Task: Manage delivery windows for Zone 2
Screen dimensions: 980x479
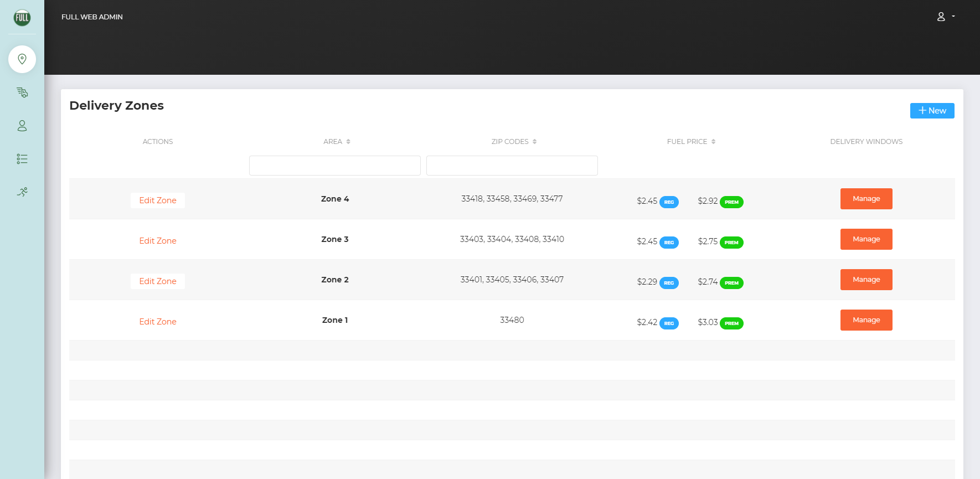Action: coord(866,280)
